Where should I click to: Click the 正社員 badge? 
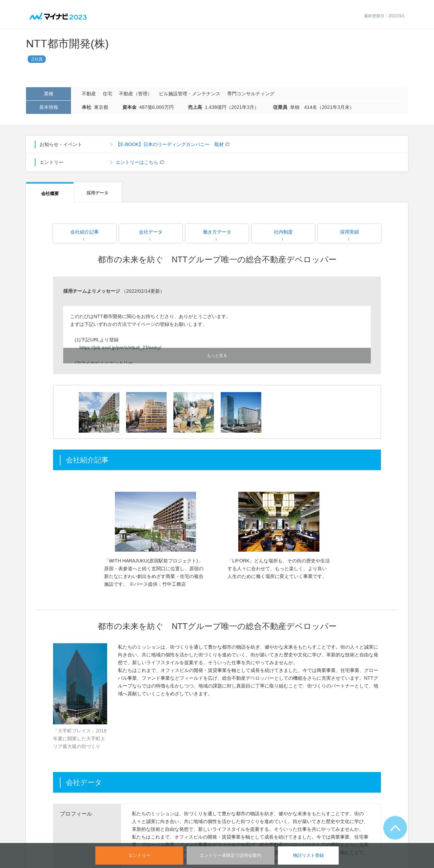pyautogui.click(x=37, y=59)
